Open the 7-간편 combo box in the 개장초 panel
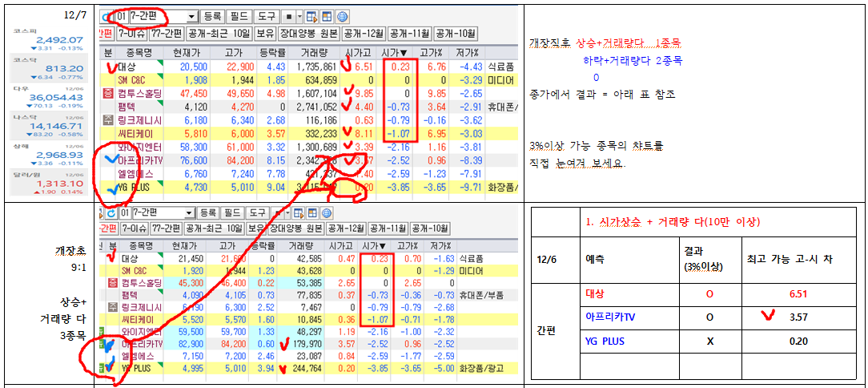 click(163, 213)
